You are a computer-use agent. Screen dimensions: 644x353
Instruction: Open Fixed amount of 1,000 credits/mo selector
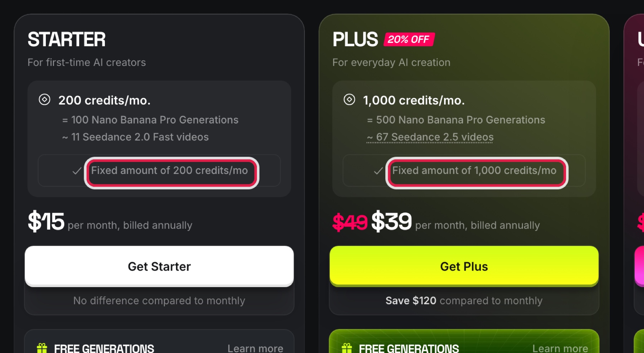point(464,170)
